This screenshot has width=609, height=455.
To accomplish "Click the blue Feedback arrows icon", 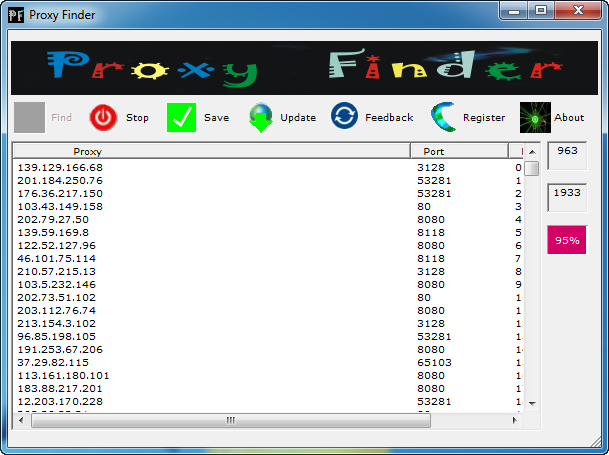I will point(345,117).
